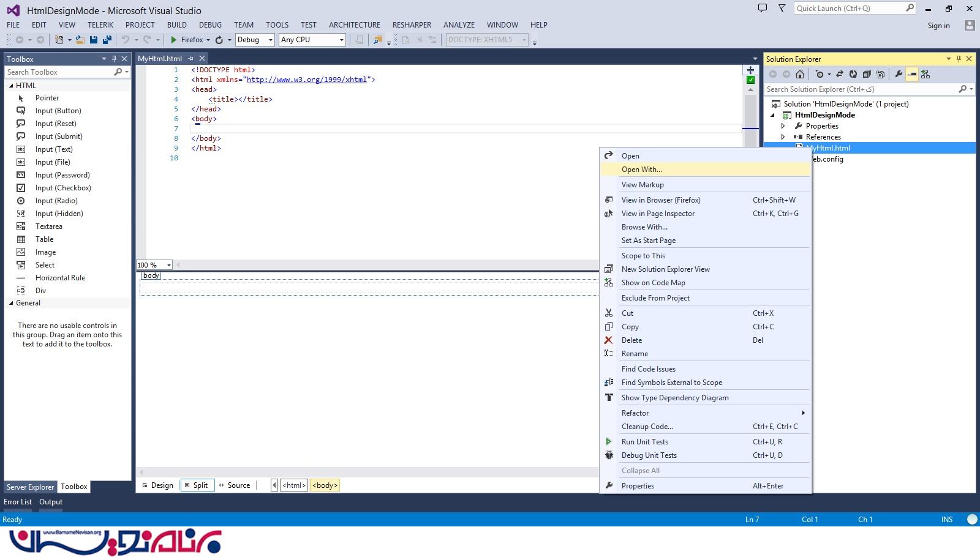Click the Search Toolbox input field
The image size is (980, 557).
[60, 72]
